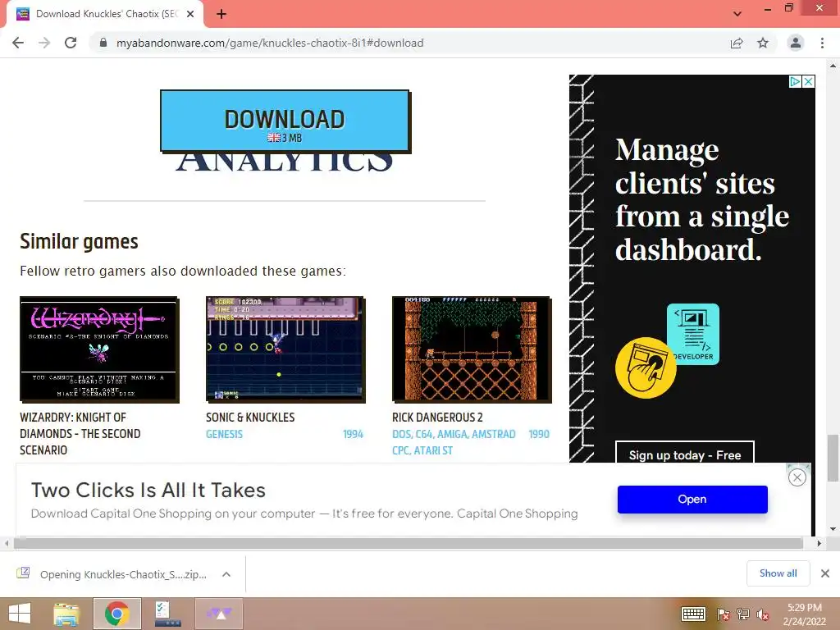Click the DOS, C64, Amiga platforms link
840x630 pixels.
[x=454, y=442]
